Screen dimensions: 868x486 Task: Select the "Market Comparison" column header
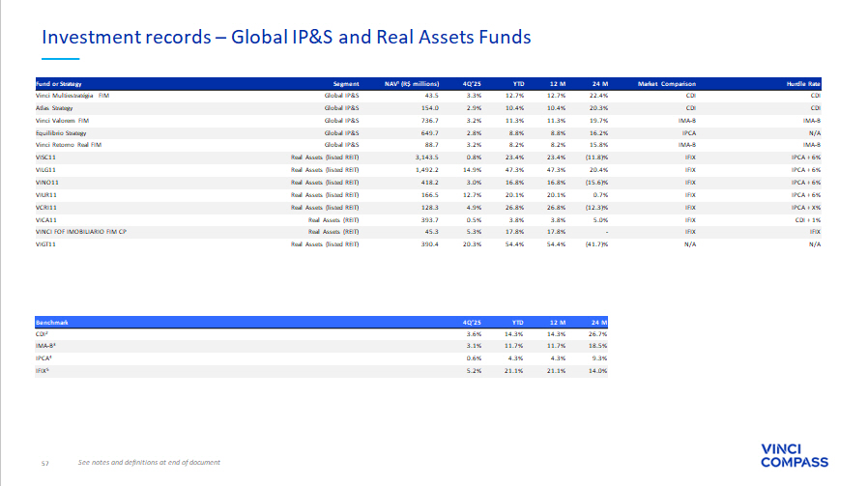tap(667, 84)
